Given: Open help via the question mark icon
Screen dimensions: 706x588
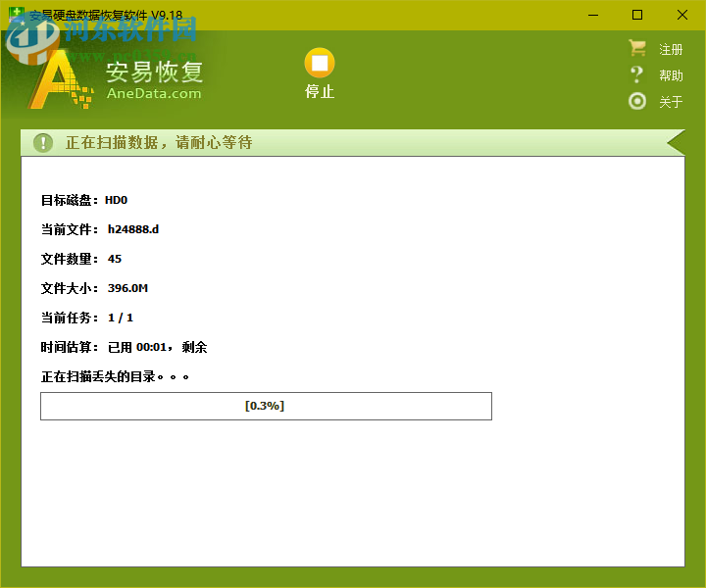Looking at the screenshot, I should click(636, 74).
